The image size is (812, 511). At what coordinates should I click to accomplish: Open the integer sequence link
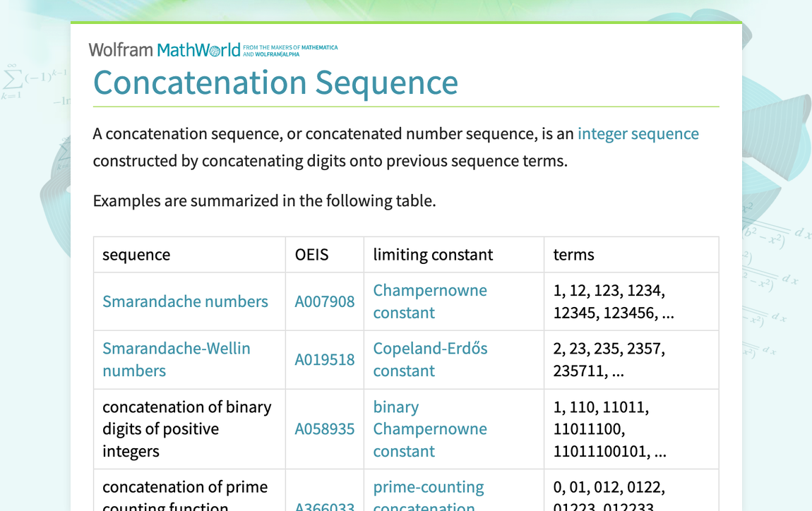pos(638,134)
